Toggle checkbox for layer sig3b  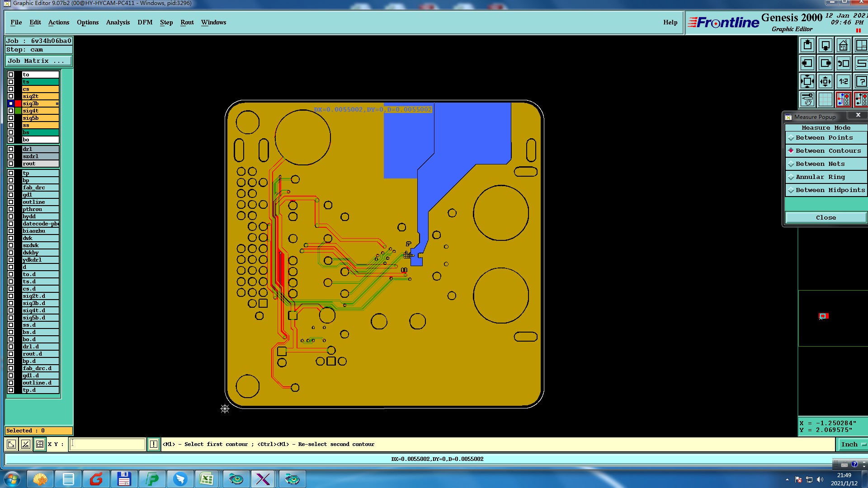tap(11, 103)
